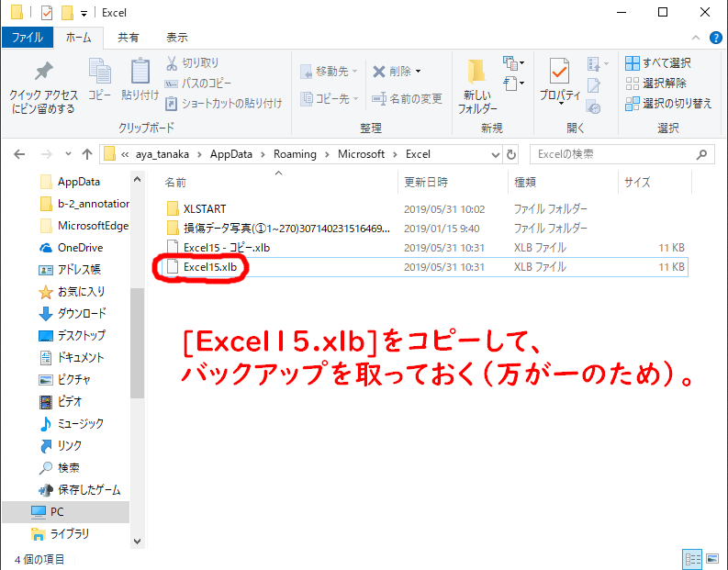The width and height of the screenshot is (728, 570).
Task: Click the 削除 (Delete) X icon
Action: coord(379,71)
